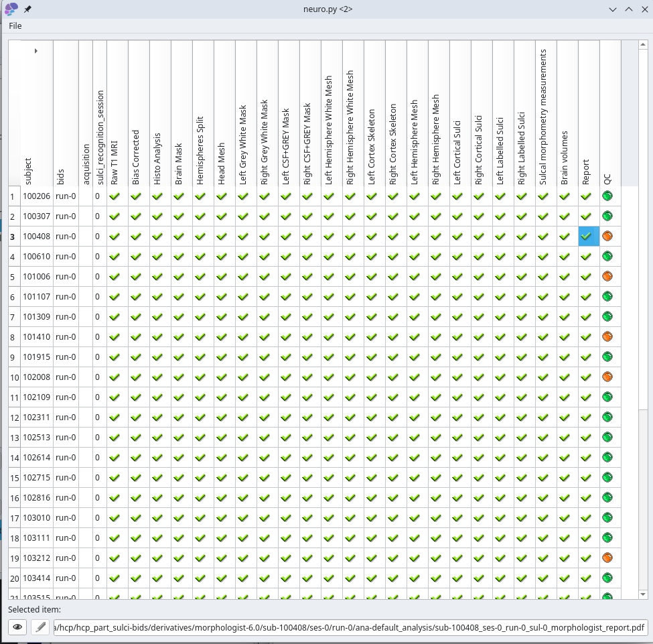Click the QC column header
Screen dimensions: 653x644
610,113
